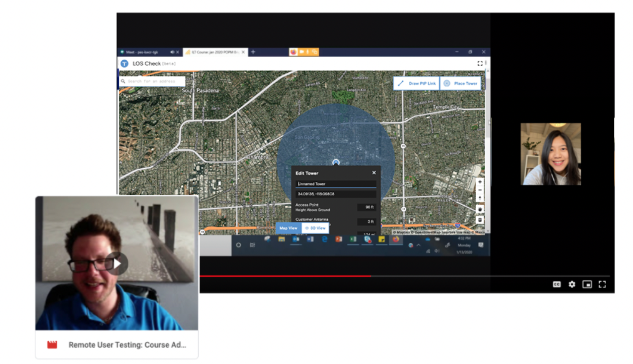
Task: Open Edge browser from the taskbar
Action: (x=324, y=239)
